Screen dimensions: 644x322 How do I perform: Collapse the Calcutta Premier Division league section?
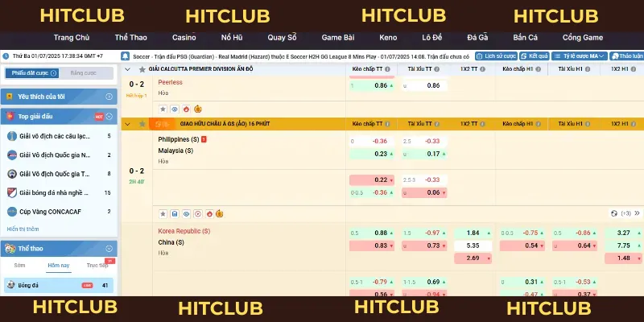click(x=128, y=69)
